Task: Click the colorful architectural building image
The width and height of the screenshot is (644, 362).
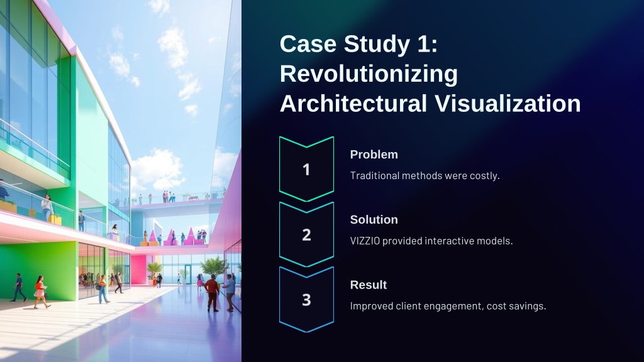Action: (121, 181)
